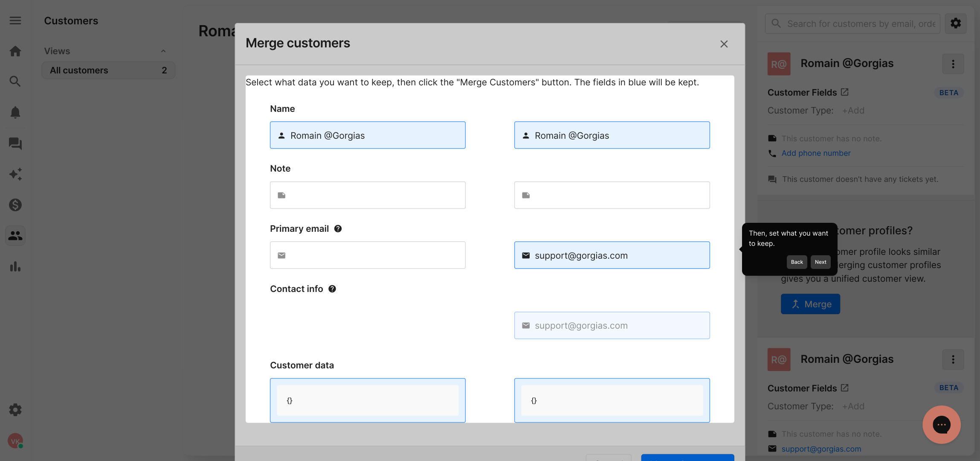Open the tickets chat bubbles icon
The image size is (980, 461).
15,143
